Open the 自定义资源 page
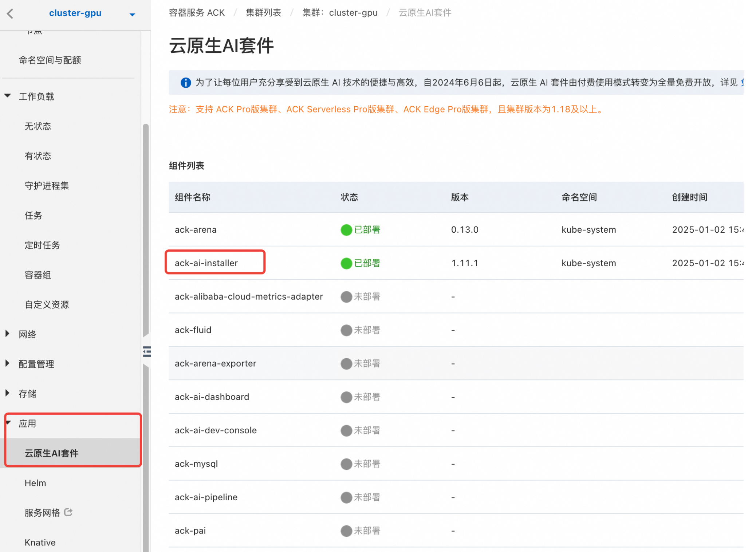 pos(47,305)
